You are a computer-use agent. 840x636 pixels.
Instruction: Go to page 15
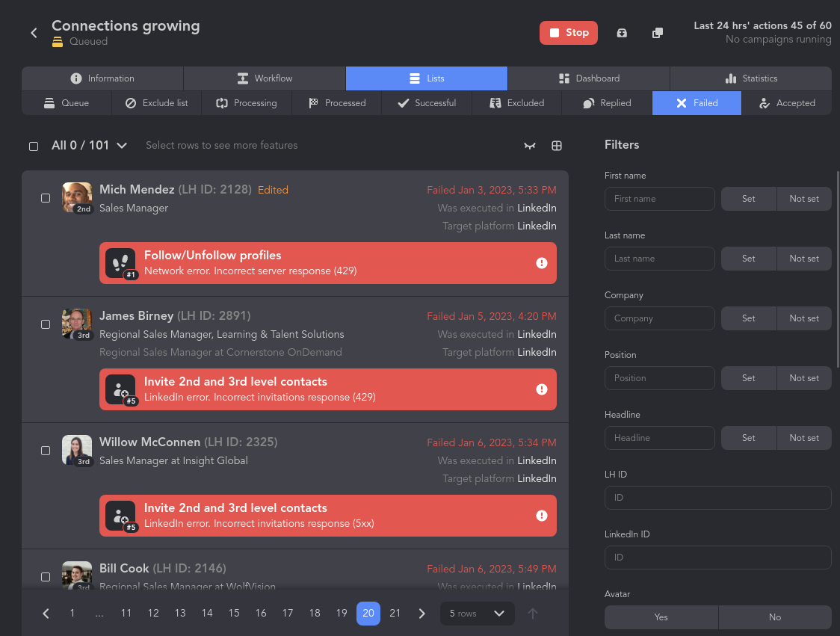(234, 614)
